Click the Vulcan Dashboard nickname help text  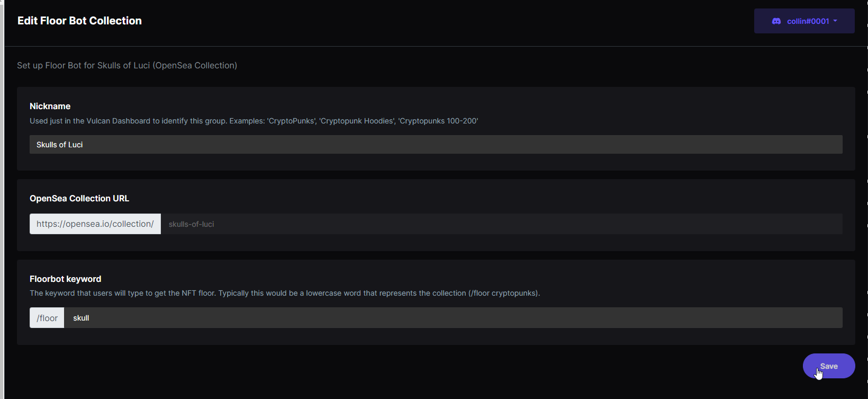[254, 121]
